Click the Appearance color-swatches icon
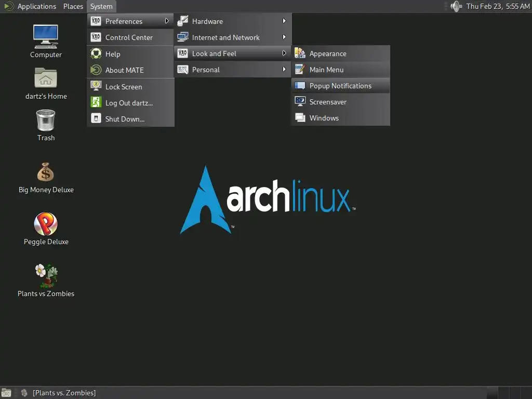532x399 pixels. click(x=300, y=54)
